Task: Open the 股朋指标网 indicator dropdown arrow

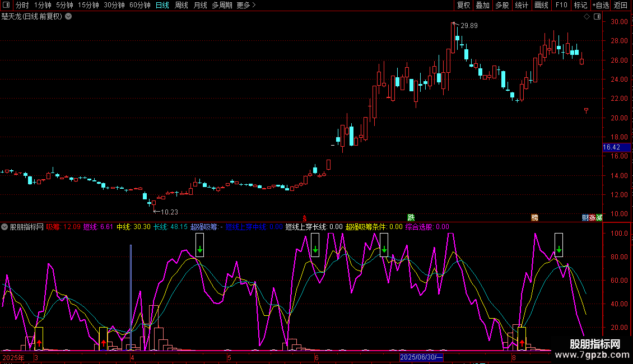Action: point(4,227)
